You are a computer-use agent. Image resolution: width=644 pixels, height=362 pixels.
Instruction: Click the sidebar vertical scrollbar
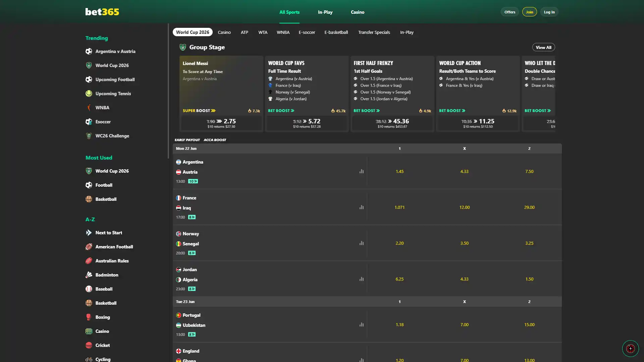(x=168, y=91)
